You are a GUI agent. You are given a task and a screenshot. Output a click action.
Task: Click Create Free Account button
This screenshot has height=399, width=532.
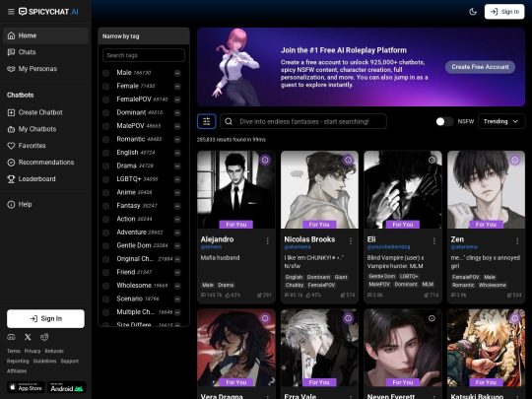tap(480, 67)
